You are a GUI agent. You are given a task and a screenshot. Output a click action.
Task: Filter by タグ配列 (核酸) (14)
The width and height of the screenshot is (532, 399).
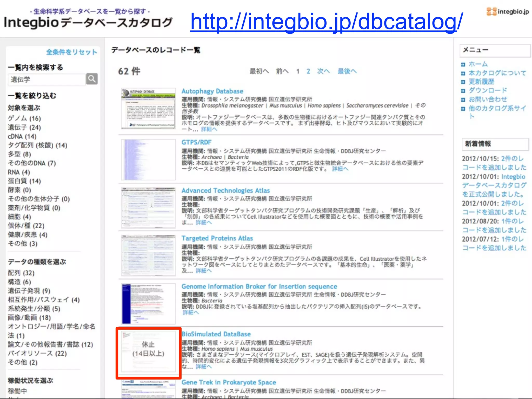(38, 145)
